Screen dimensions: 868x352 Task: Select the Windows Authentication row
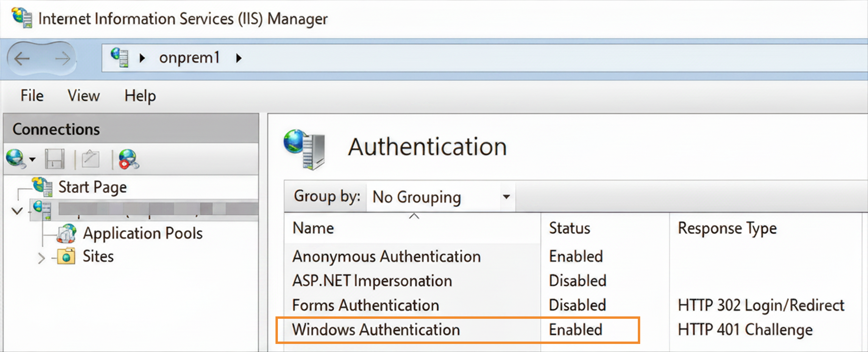(573, 330)
